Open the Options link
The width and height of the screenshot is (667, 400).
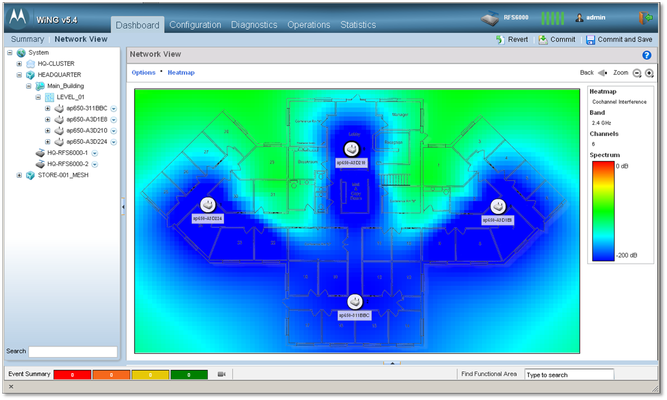pos(143,73)
